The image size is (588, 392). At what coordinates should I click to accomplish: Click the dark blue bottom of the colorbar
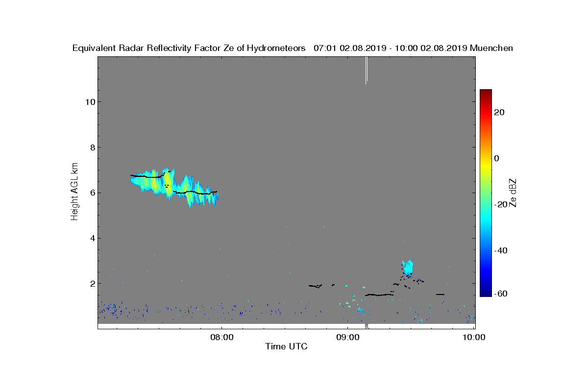click(x=486, y=293)
